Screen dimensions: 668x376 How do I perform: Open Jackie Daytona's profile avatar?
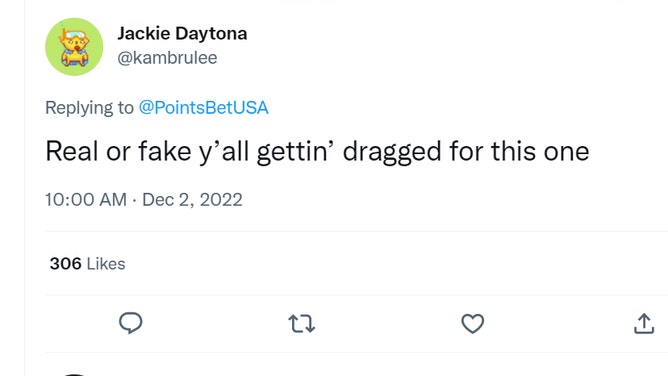tap(74, 47)
